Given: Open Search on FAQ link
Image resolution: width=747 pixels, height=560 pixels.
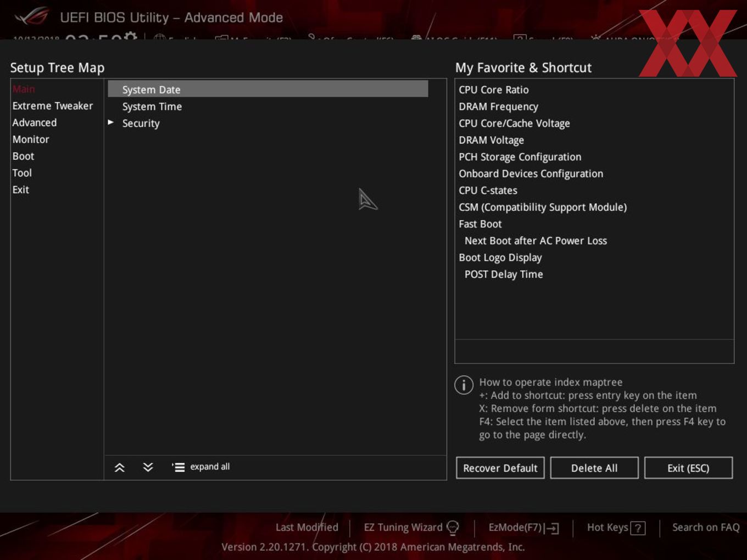Looking at the screenshot, I should coord(706,528).
